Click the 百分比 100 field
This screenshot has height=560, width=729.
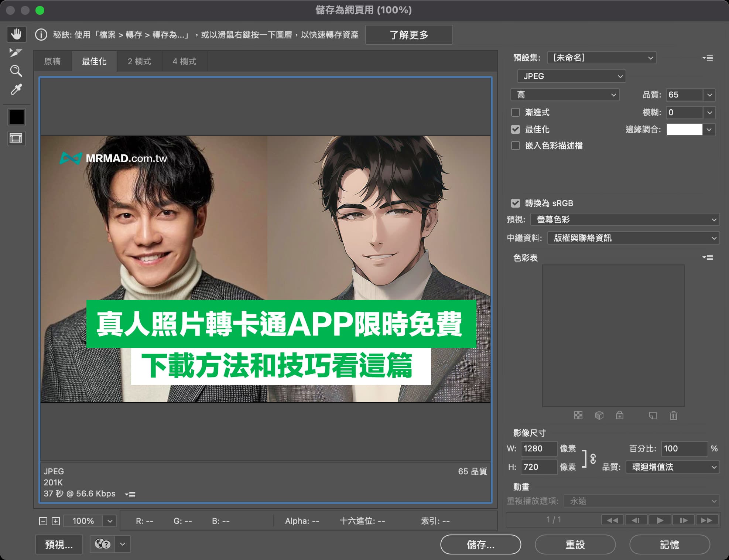(x=684, y=448)
